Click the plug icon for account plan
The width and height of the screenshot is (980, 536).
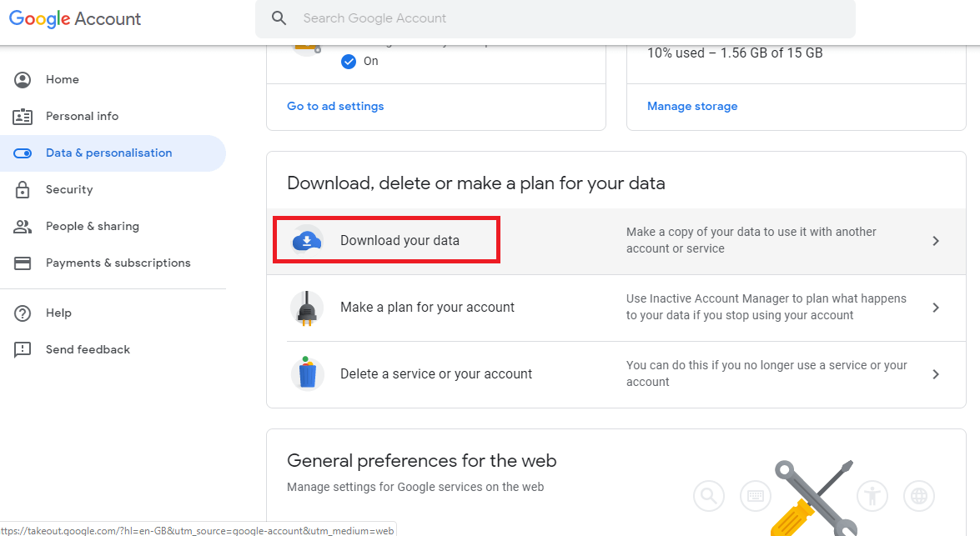[x=307, y=308]
